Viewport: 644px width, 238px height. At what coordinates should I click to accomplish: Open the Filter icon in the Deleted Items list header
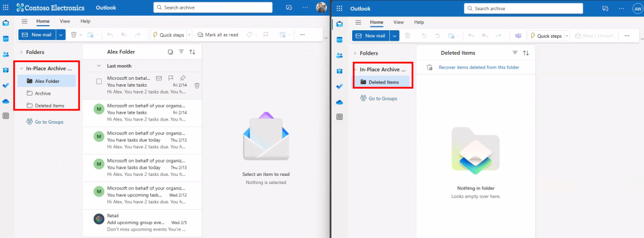pos(514,53)
